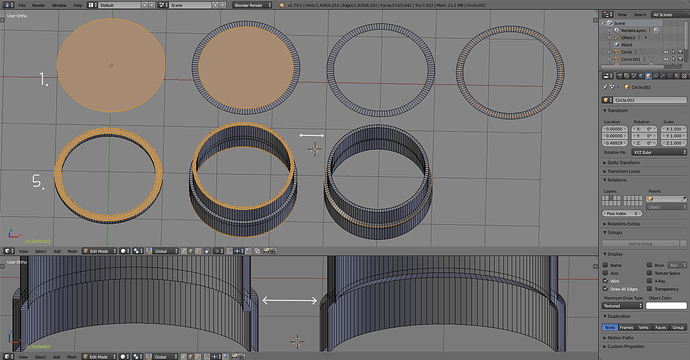Toggle visibility eye for Circle.001 object
The height and width of the screenshot is (360, 690).
coord(666,59)
